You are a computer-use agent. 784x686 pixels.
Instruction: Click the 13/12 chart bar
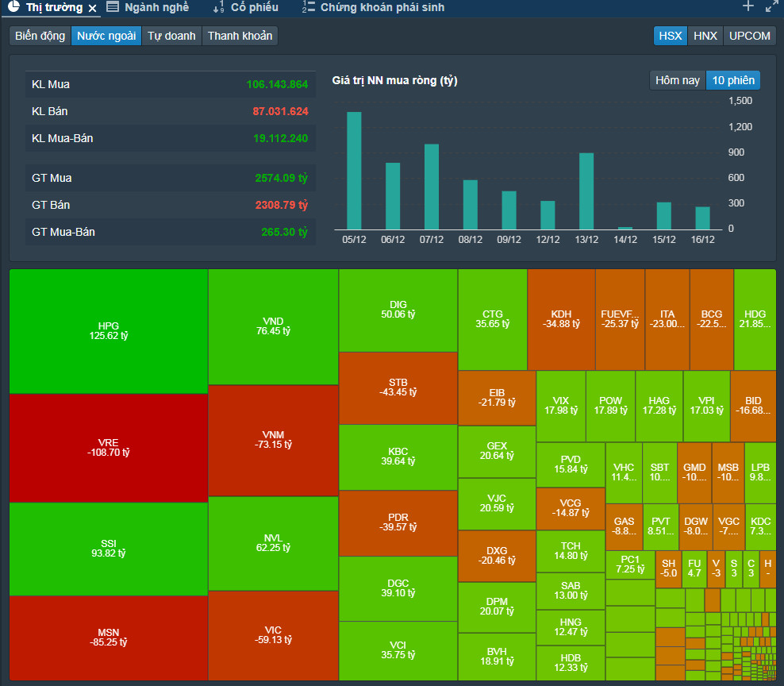point(586,191)
